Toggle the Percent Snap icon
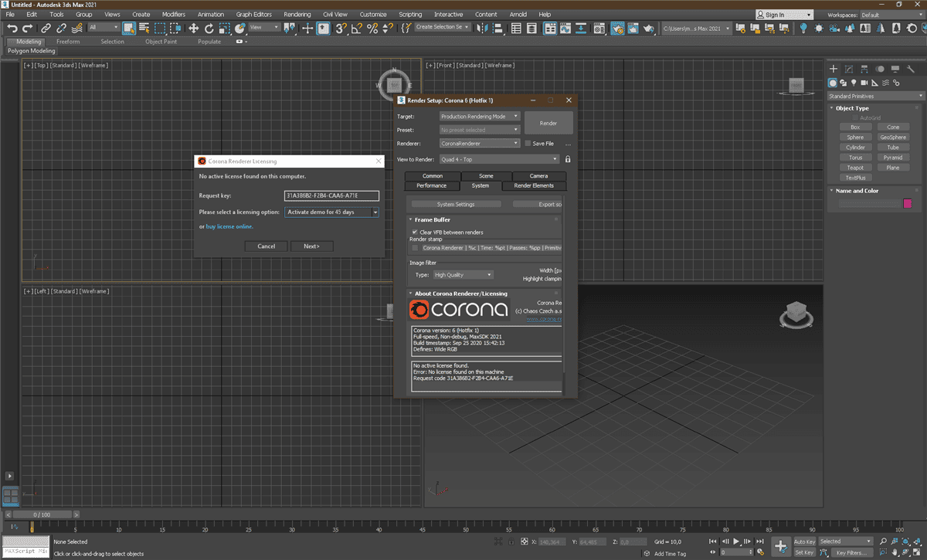 pos(372,28)
